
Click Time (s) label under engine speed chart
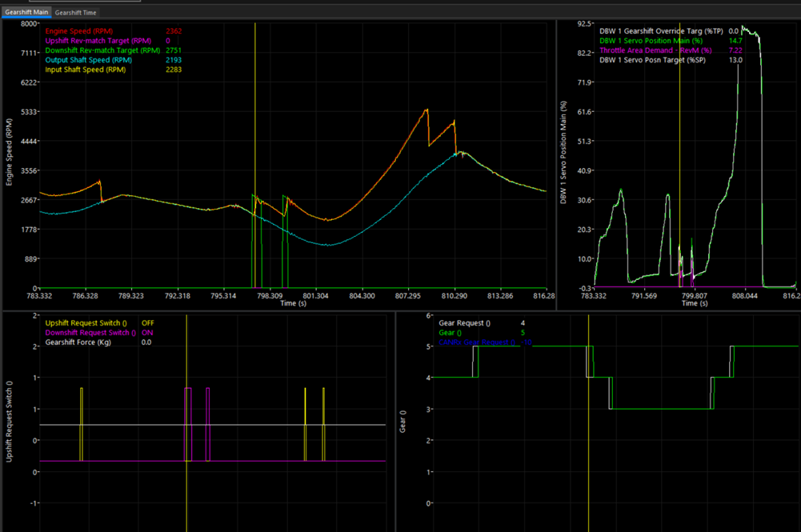click(293, 303)
